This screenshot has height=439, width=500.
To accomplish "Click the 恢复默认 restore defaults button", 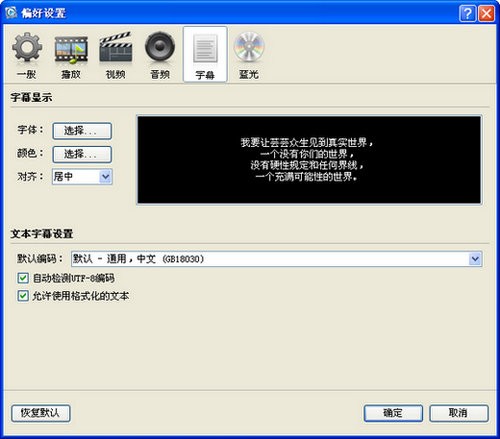I will point(41,413).
